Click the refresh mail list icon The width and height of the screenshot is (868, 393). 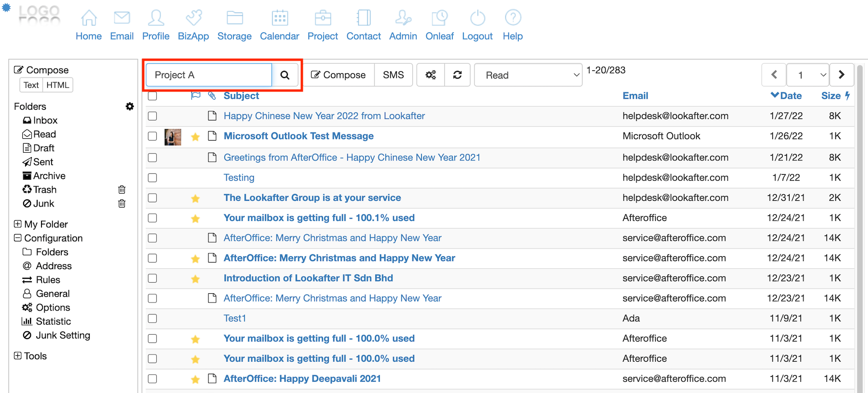point(457,75)
